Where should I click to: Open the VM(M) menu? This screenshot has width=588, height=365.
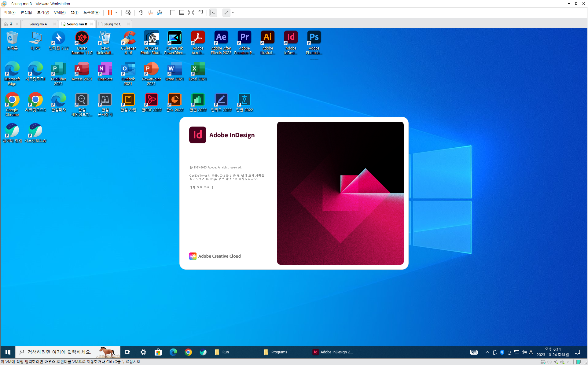point(60,13)
